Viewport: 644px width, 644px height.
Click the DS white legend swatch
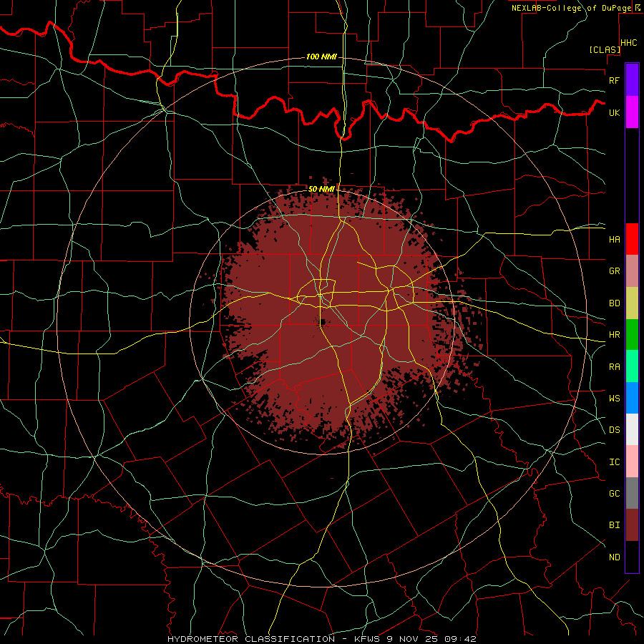point(632,429)
